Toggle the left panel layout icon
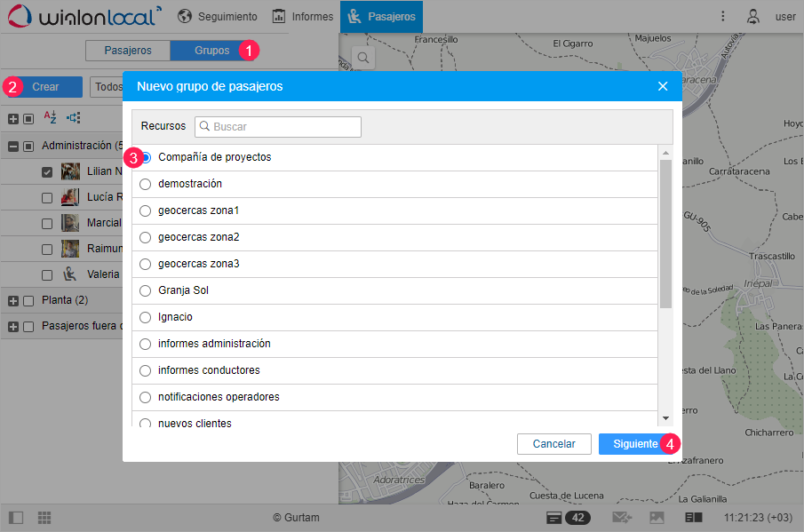 (x=16, y=518)
